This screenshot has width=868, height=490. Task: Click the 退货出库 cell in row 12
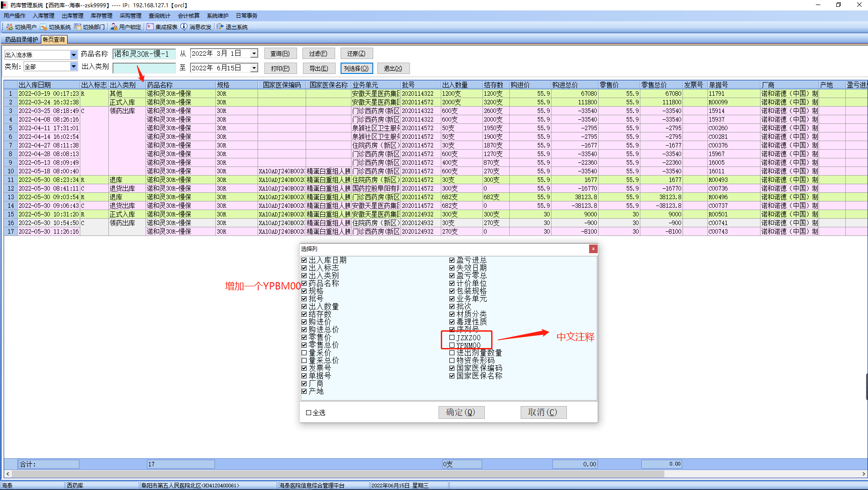point(127,189)
